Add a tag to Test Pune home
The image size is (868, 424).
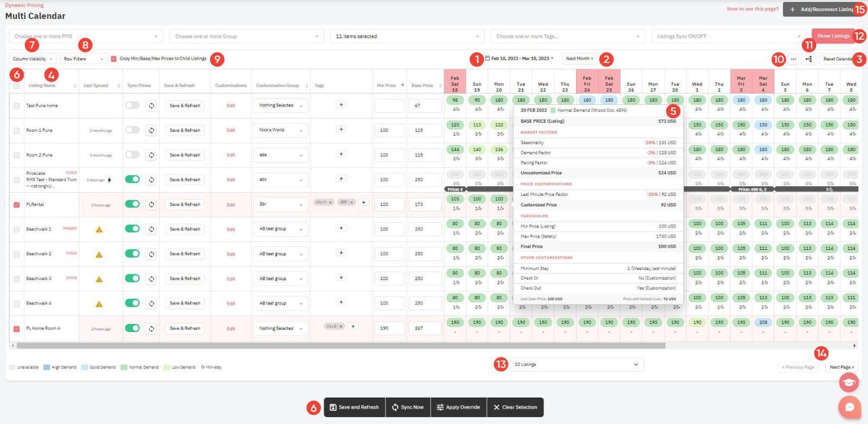click(x=341, y=105)
